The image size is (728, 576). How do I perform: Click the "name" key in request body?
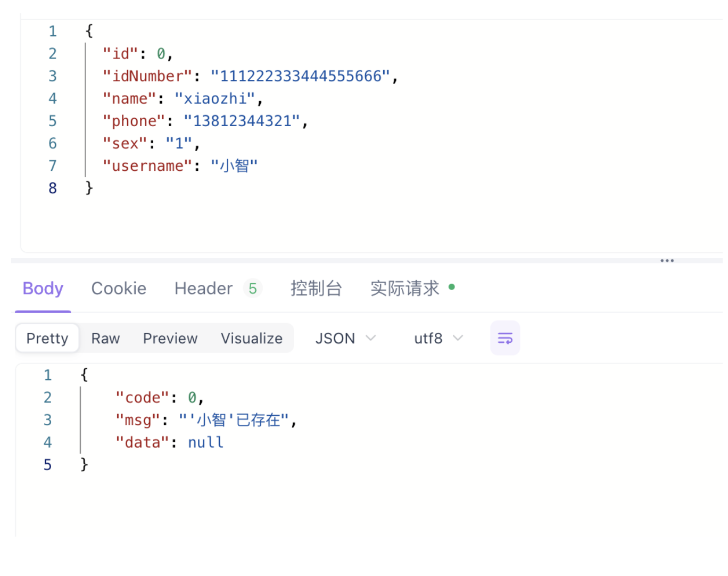pyautogui.click(x=129, y=98)
